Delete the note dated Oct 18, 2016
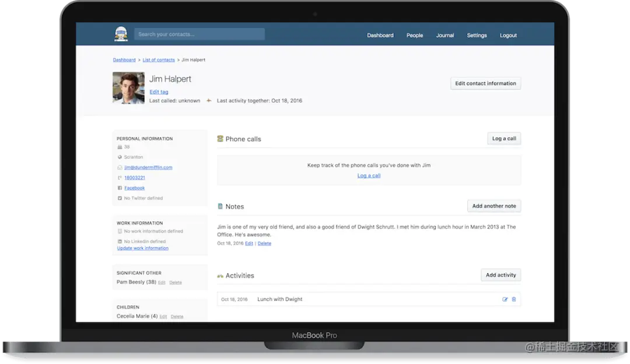 pos(264,243)
